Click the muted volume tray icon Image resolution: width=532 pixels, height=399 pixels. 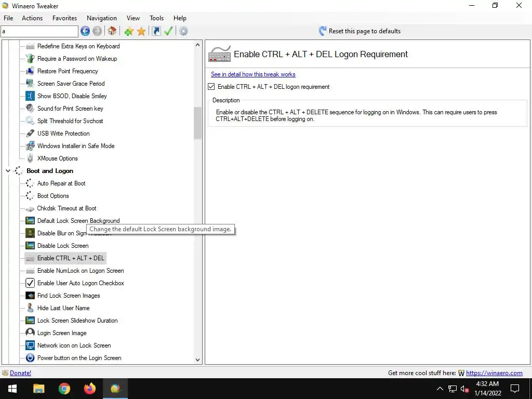click(x=464, y=389)
